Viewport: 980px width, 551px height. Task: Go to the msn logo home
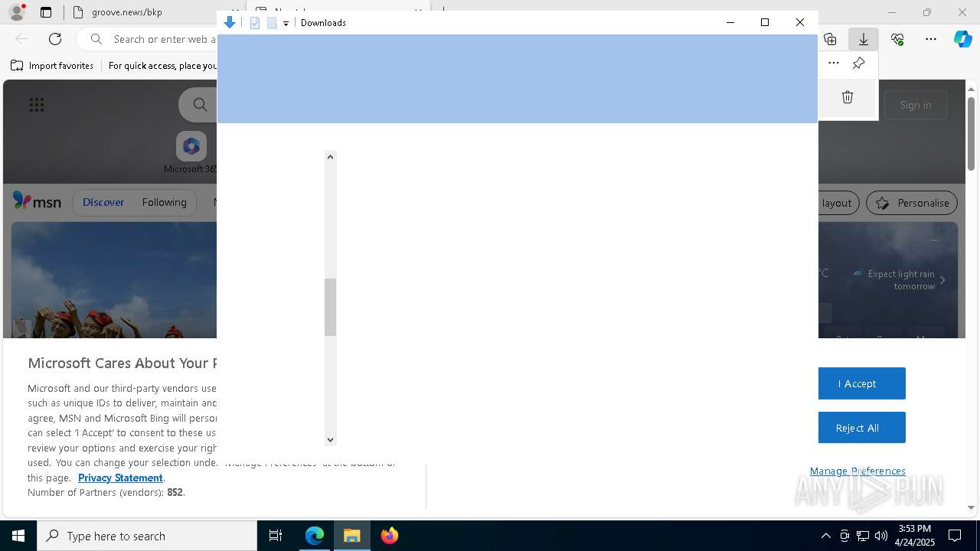coord(37,201)
